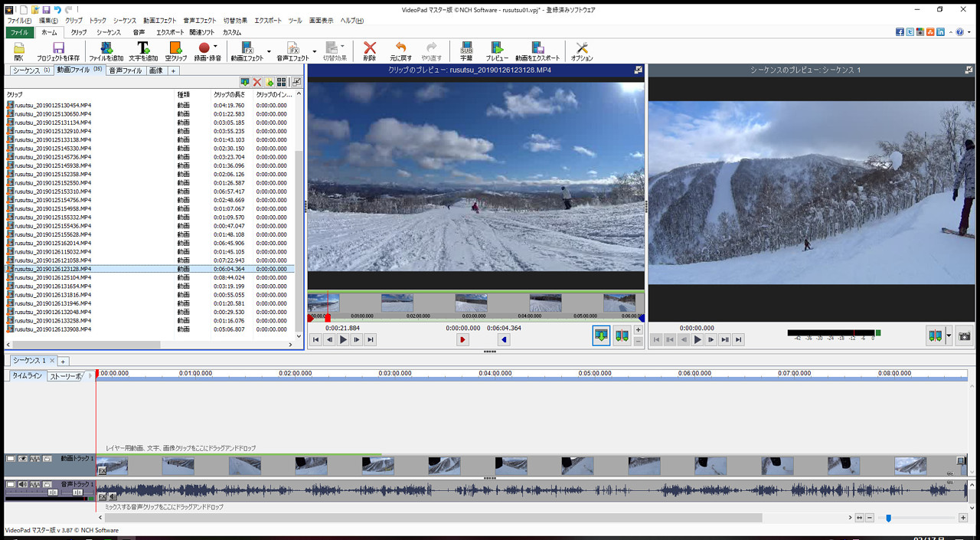980x540 pixels.
Task: Expand the Record (録画・録音) dropdown arrow
Action: click(x=215, y=47)
